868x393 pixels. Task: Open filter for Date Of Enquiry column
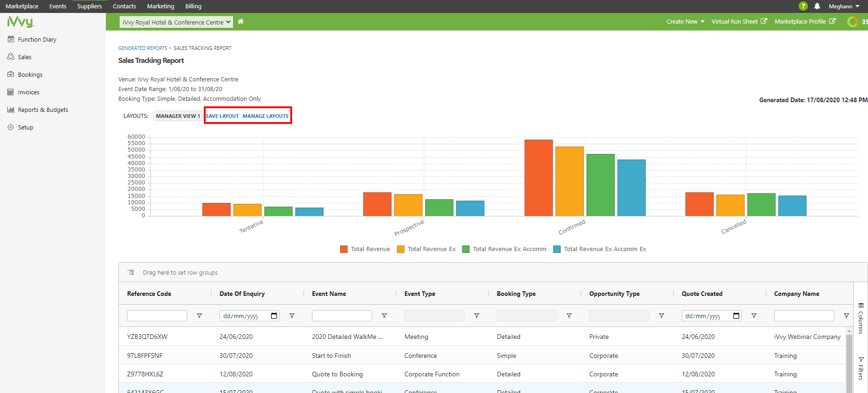click(292, 316)
